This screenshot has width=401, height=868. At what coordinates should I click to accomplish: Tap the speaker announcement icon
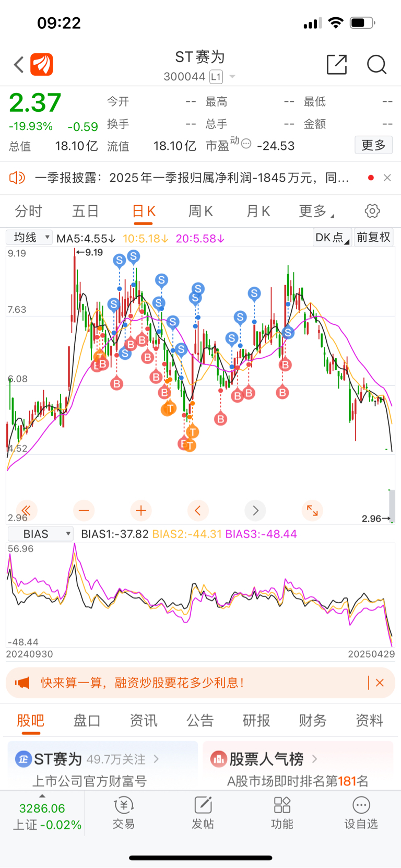click(x=17, y=178)
